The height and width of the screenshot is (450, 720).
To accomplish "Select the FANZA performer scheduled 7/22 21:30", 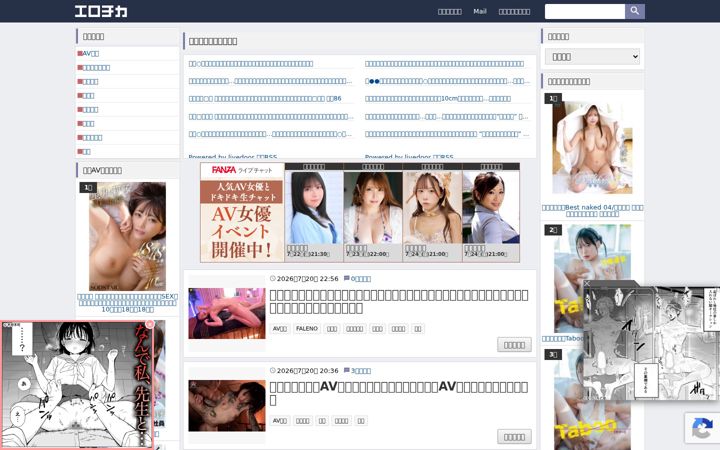I will [314, 212].
